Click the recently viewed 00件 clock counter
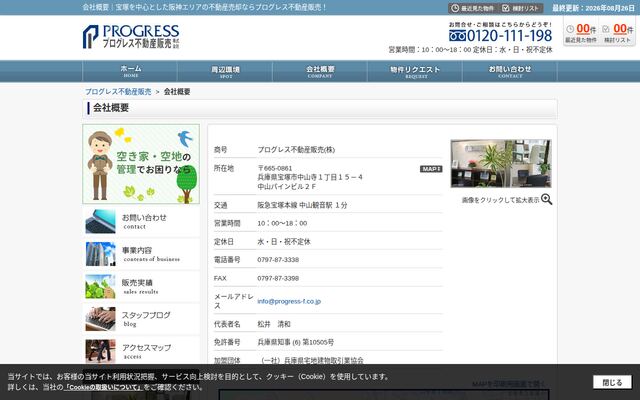640x400 pixels. pos(581,32)
